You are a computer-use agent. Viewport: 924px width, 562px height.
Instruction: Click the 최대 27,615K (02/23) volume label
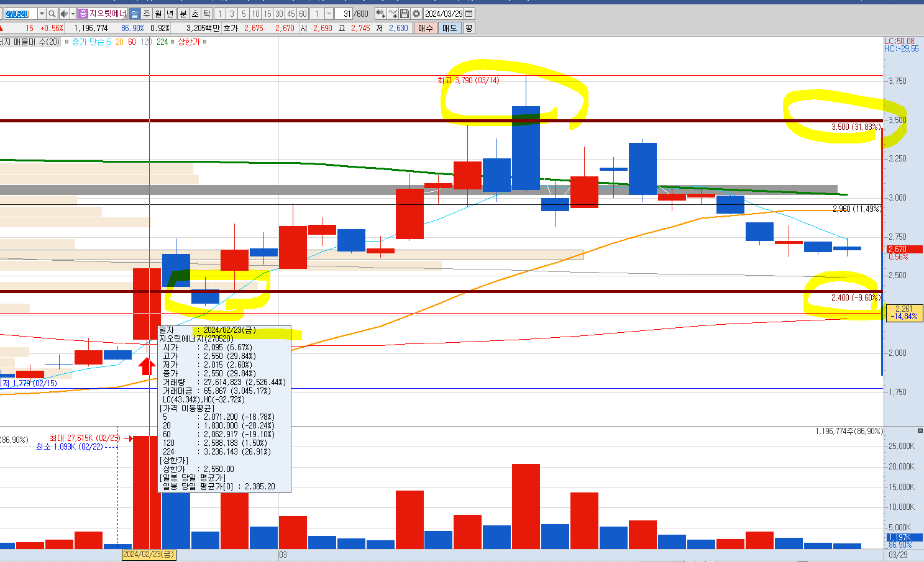(85, 438)
